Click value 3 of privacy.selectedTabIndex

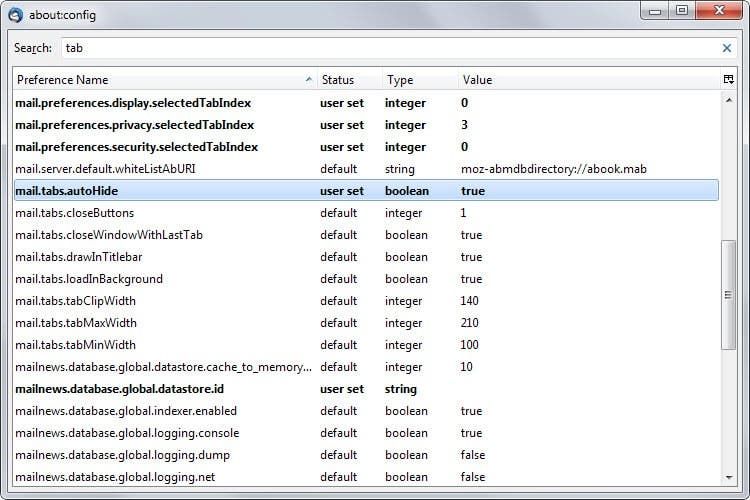pos(464,125)
